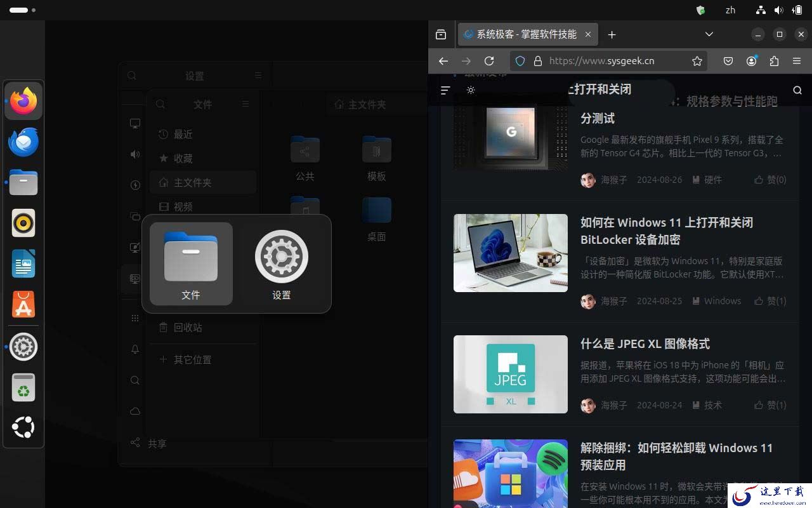The image size is (812, 508).
Task: Launch LibreOffice Writer from the dock
Action: click(23, 264)
